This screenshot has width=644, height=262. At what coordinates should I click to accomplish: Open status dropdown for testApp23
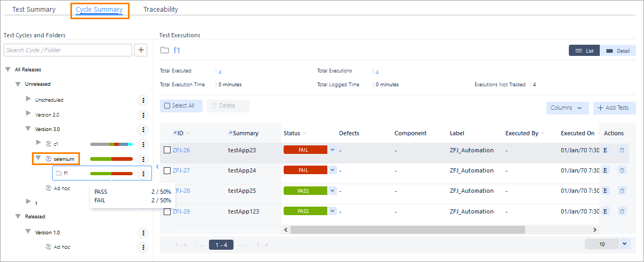pyautogui.click(x=333, y=150)
